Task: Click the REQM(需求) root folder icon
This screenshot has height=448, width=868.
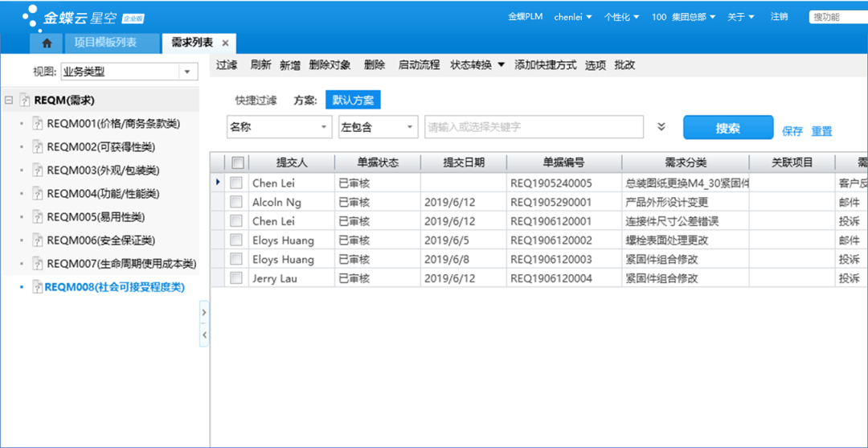Action: [x=25, y=101]
